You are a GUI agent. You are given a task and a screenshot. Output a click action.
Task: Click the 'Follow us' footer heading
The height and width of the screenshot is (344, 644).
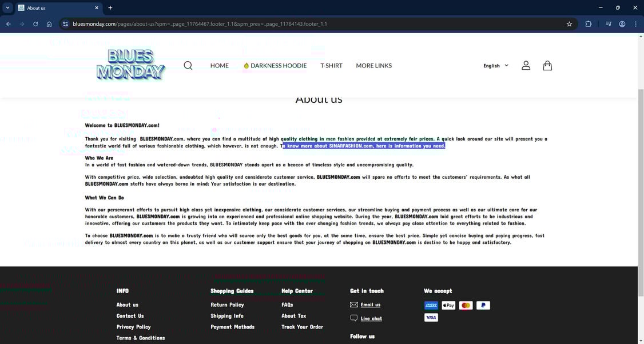point(362,336)
